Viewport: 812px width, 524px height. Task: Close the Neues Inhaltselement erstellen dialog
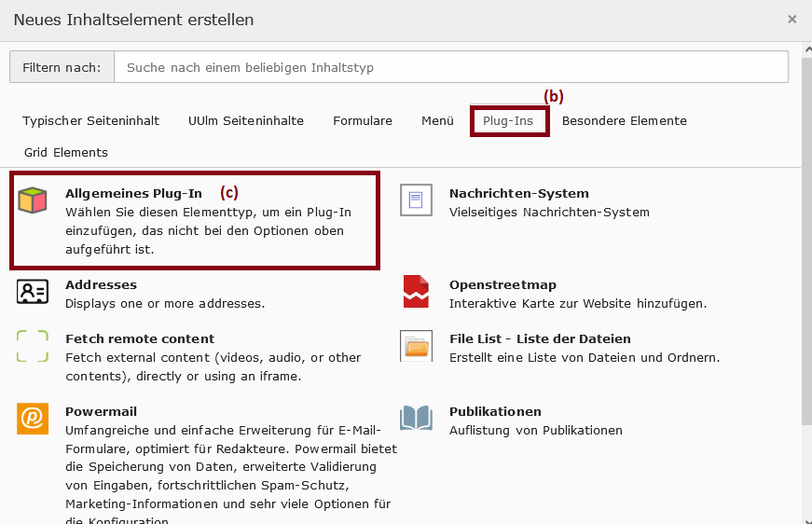click(791, 20)
